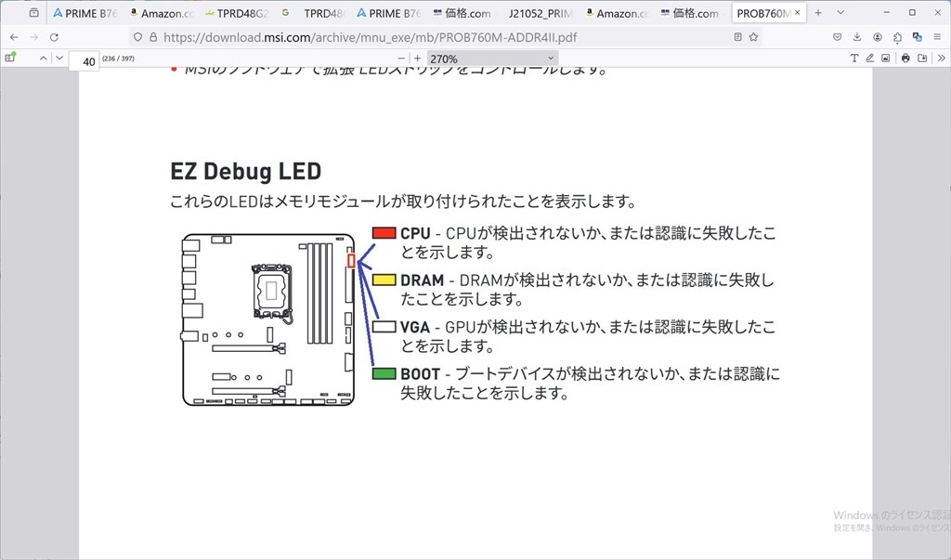This screenshot has height=560, width=951.
Task: Click the EZ Debug LED heading
Action: (245, 171)
